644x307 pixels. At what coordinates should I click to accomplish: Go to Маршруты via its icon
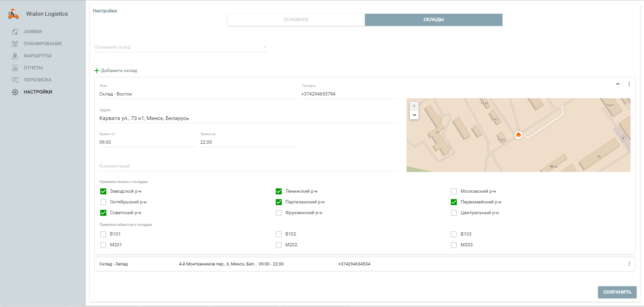coord(15,56)
